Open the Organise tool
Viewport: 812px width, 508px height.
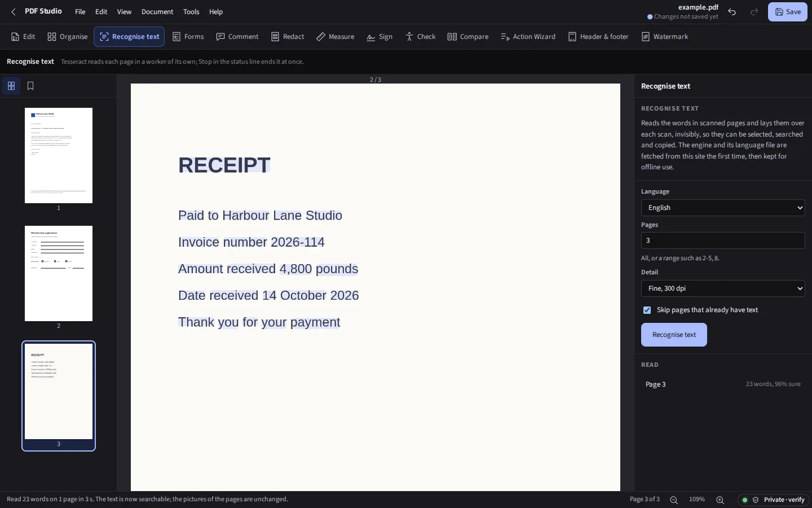click(x=68, y=37)
